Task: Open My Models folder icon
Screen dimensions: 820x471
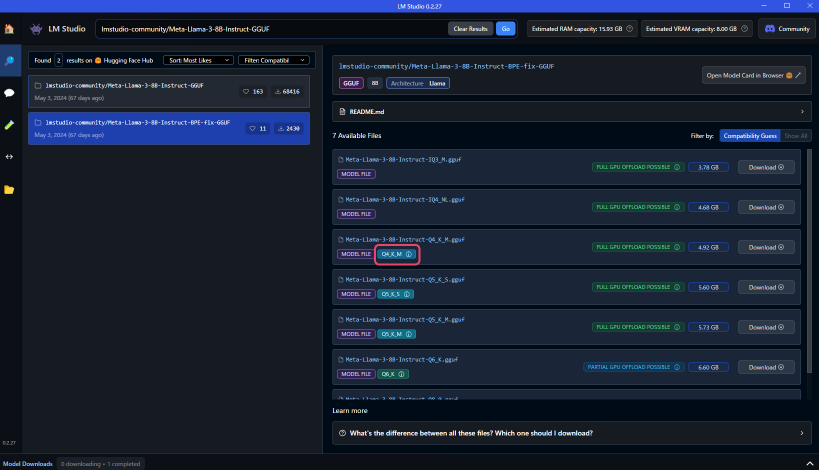Action: tap(9, 189)
